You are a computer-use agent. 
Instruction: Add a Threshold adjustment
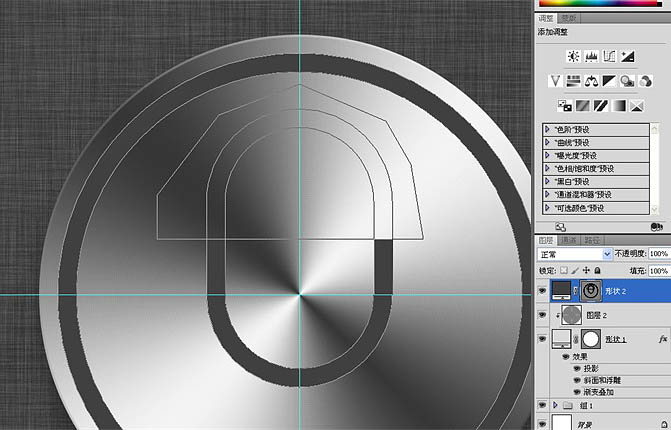tap(600, 106)
